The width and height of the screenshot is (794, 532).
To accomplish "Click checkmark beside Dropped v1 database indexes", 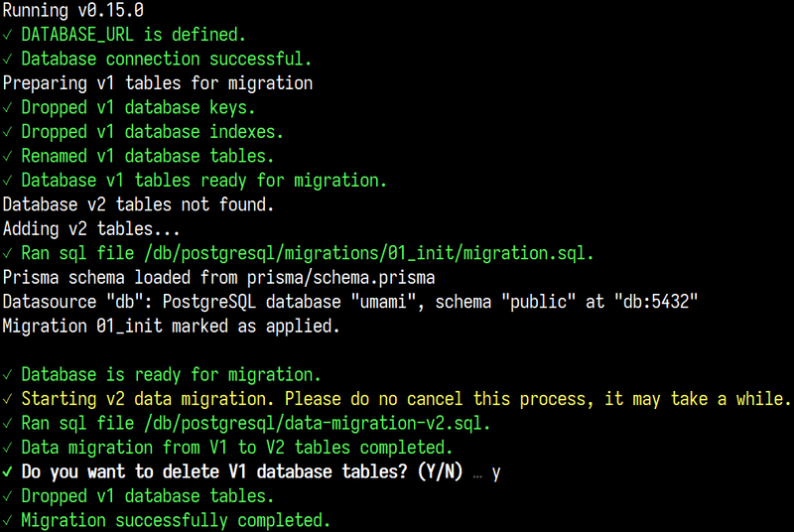I will [x=7, y=132].
